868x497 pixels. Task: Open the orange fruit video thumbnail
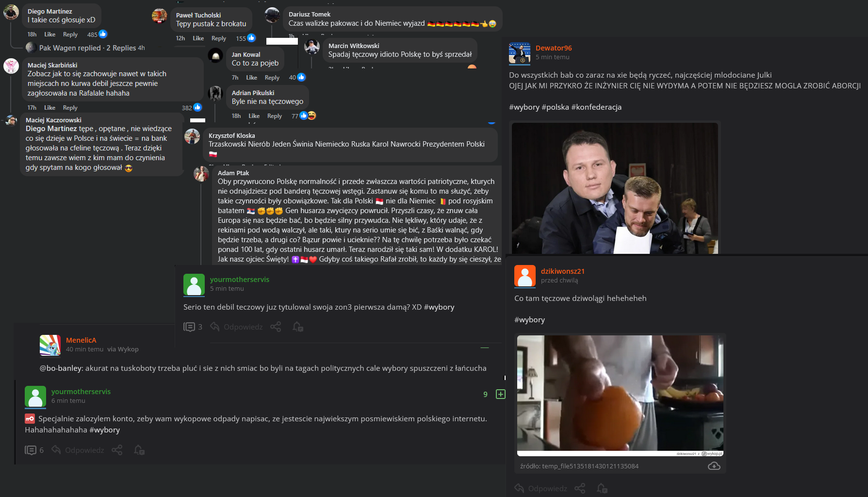pyautogui.click(x=620, y=395)
